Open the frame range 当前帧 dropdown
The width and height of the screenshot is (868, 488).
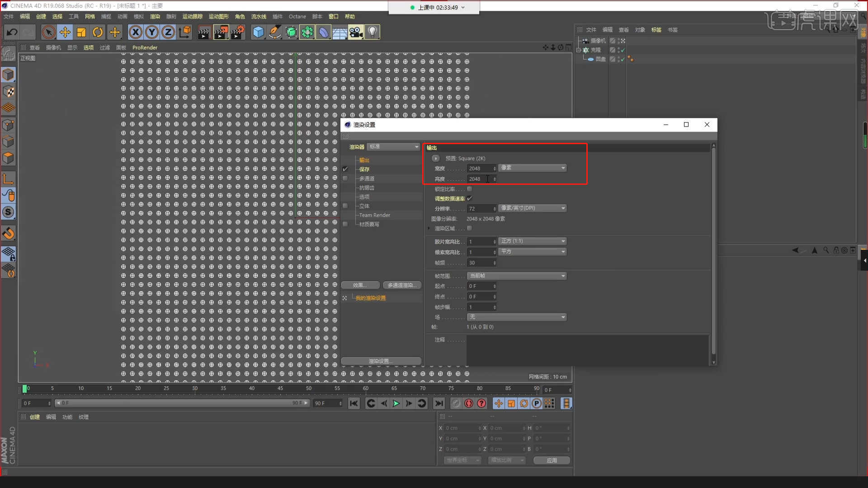[517, 276]
